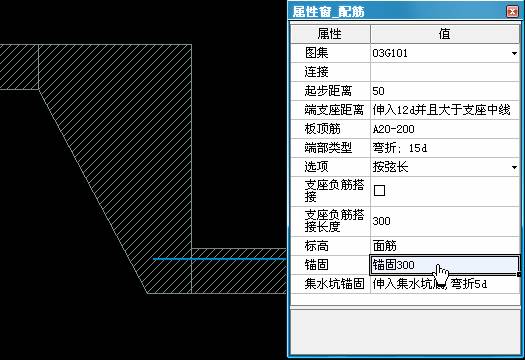The height and width of the screenshot is (360, 525).
Task: Enable the 支座负筋搭接 checkbox
Action: pyautogui.click(x=379, y=191)
